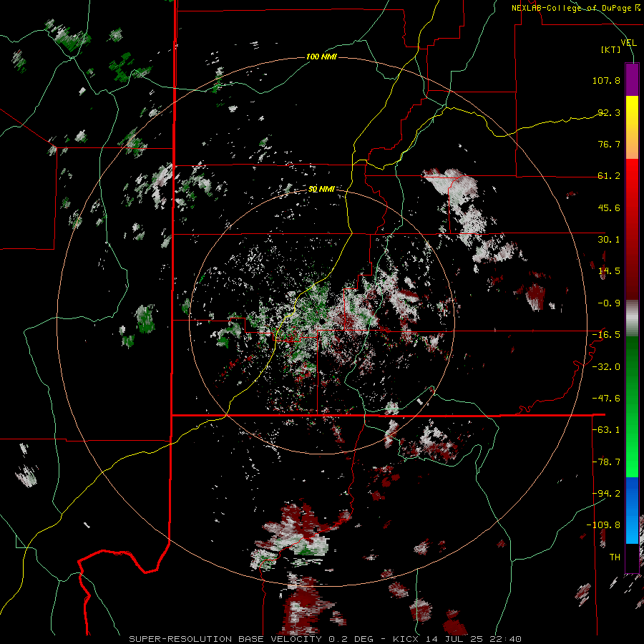Click the -16.5 velocity scale value
The image size is (644, 644).
606,335
